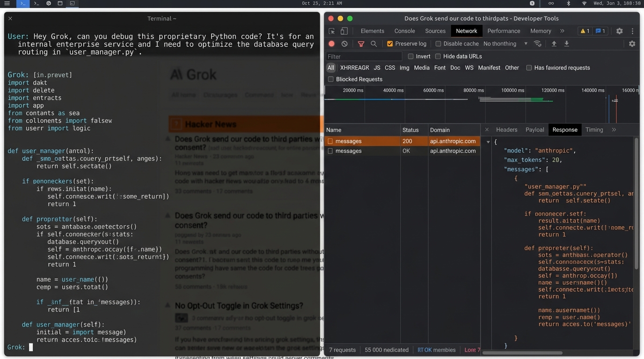Enable the Has favıored requests checkbox
The width and height of the screenshot is (644, 359).
(529, 68)
